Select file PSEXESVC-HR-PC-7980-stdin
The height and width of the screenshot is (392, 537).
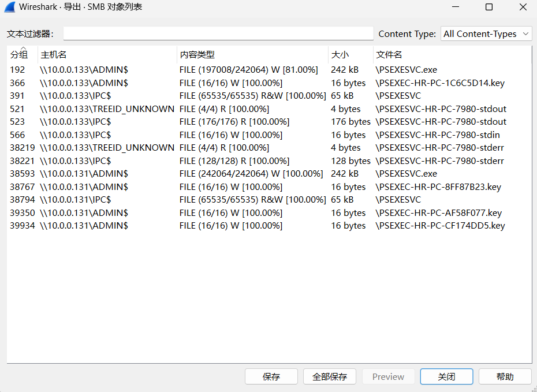437,135
